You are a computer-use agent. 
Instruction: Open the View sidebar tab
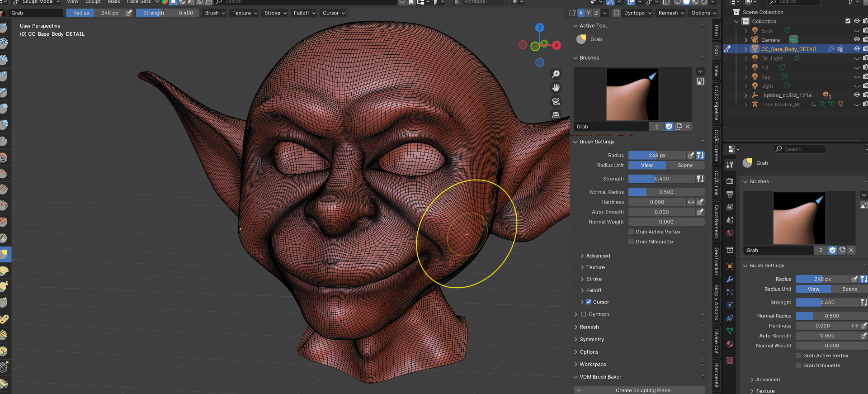click(x=716, y=71)
